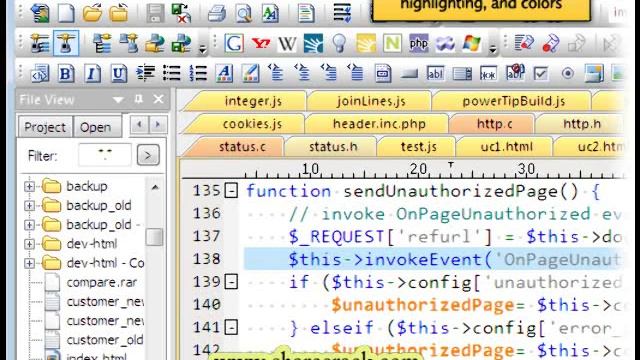Expand the dev-html - Co folder
The width and height of the screenshot is (640, 360).
[29, 263]
